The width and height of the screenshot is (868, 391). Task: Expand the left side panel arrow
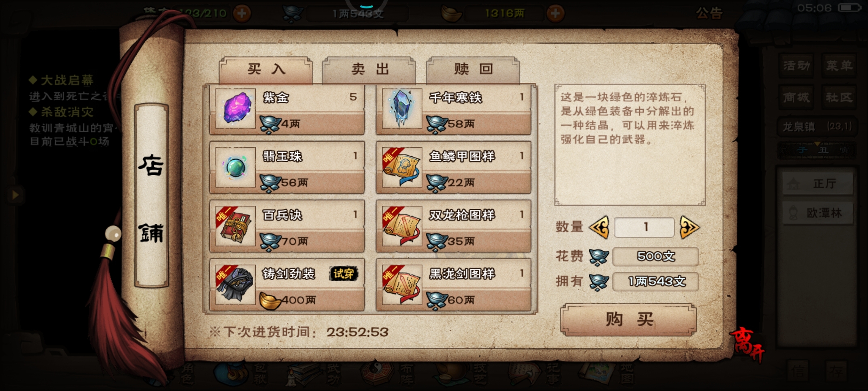tap(15, 195)
